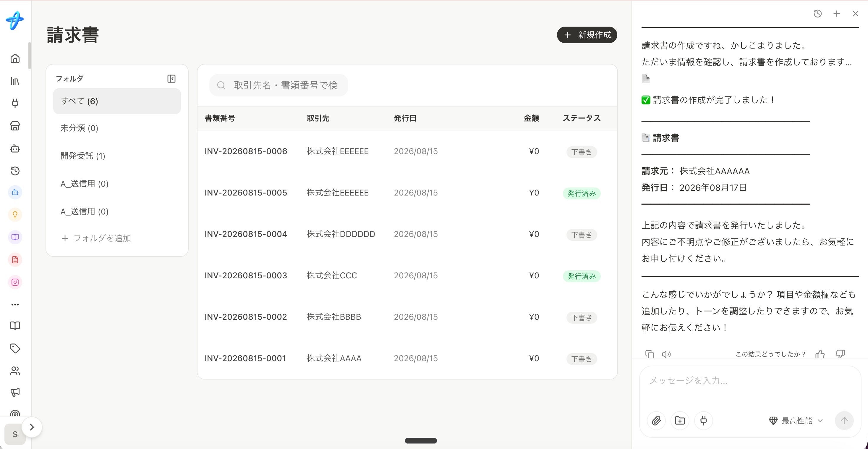Collapse the フォルダ panel
The height and width of the screenshot is (449, 868).
pos(171,79)
